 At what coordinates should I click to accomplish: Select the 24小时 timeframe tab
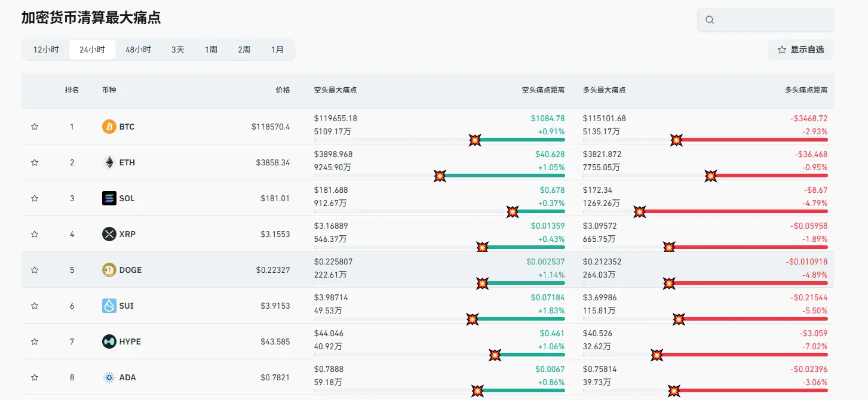(92, 50)
